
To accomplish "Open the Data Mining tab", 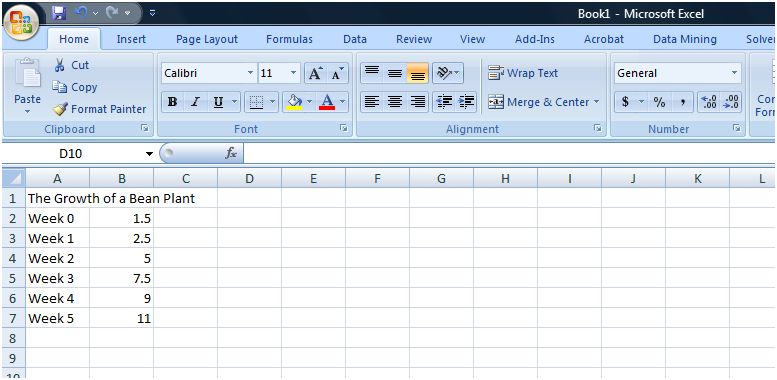I will pyautogui.click(x=685, y=39).
